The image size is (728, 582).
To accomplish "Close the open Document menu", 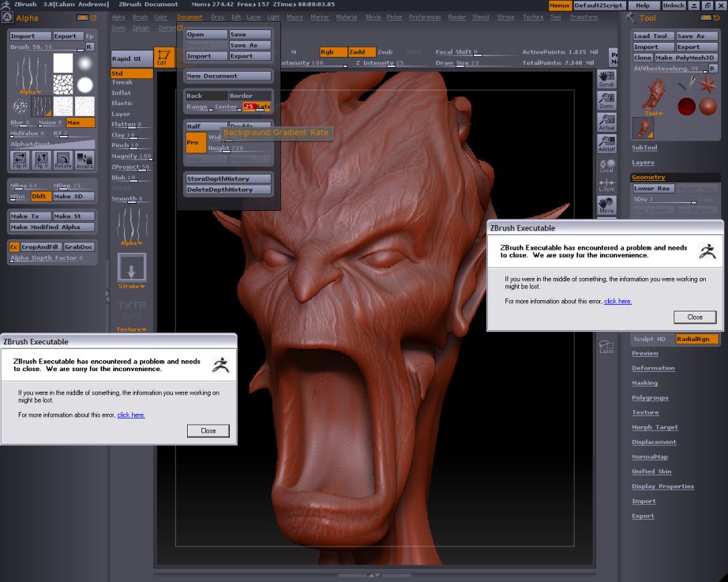I will 190,17.
